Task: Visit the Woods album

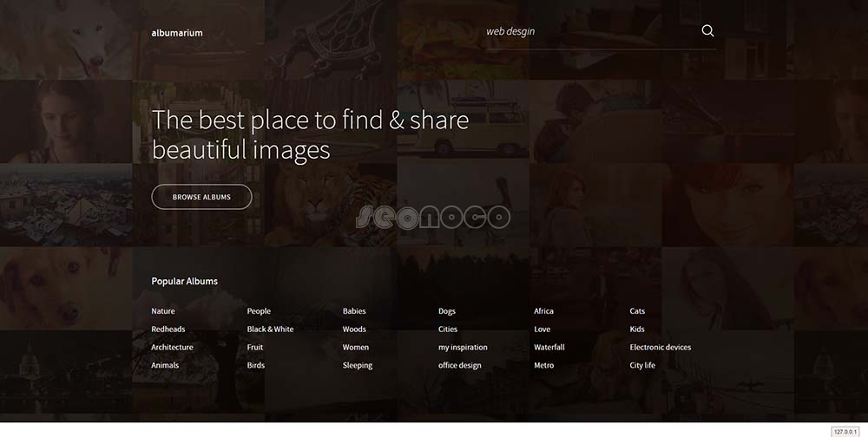Action: (354, 329)
